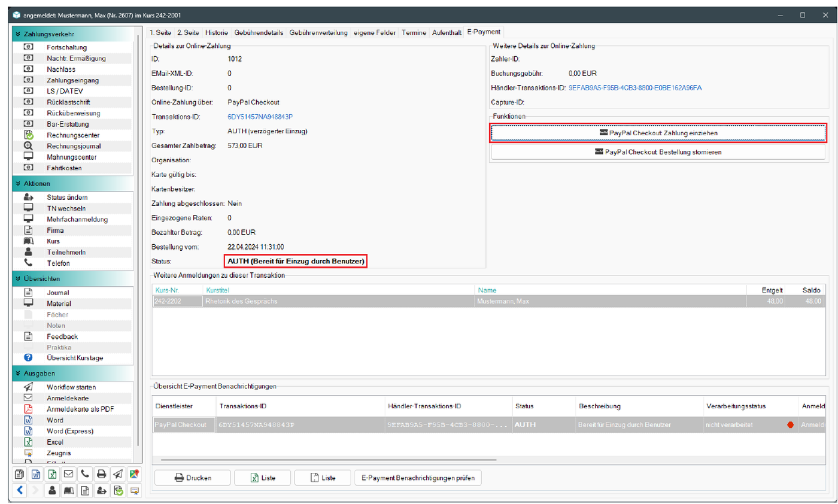Click the document-with-green-check icon in bottom toolbar
This screenshot has height=504, width=838.
(x=118, y=490)
